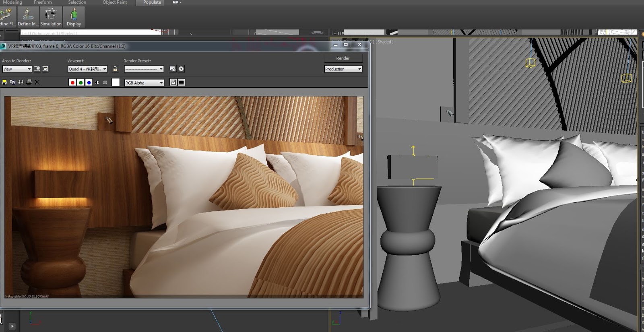Image resolution: width=644 pixels, height=332 pixels.
Task: Click the Shaded viewport label
Action: (385, 42)
